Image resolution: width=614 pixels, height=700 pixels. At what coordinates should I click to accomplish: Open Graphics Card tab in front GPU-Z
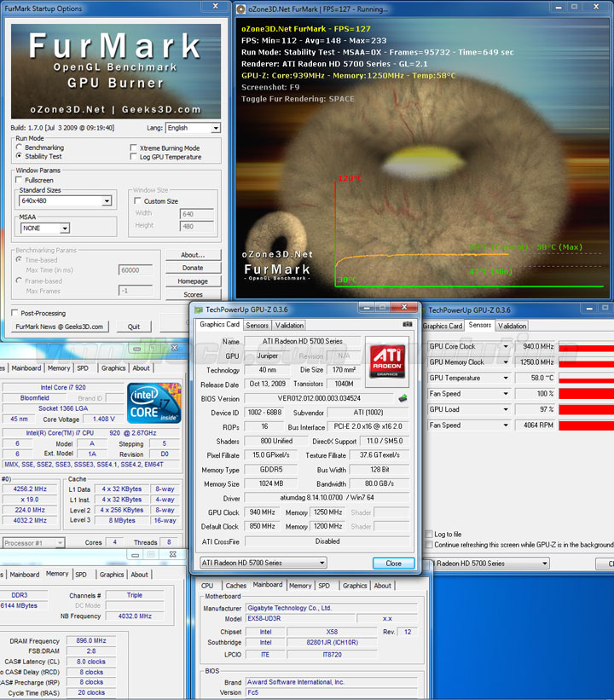[219, 325]
